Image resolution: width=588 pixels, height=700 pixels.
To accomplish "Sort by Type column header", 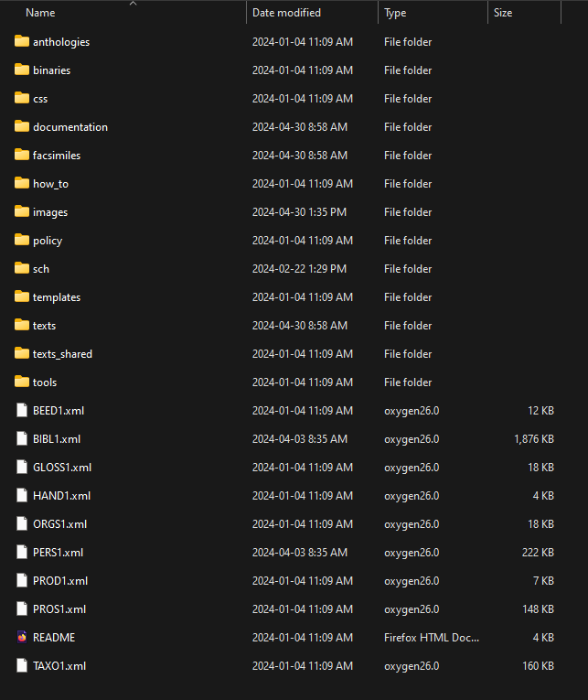I will pos(395,13).
